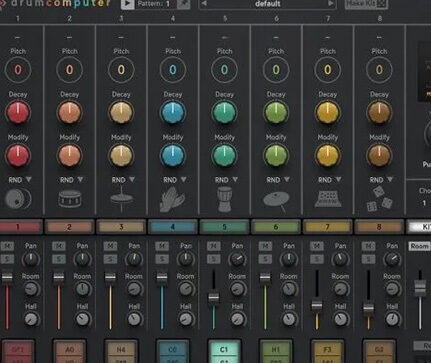The image size is (431, 363).
Task: Select the orange channel 2 tab
Action: 69,227
